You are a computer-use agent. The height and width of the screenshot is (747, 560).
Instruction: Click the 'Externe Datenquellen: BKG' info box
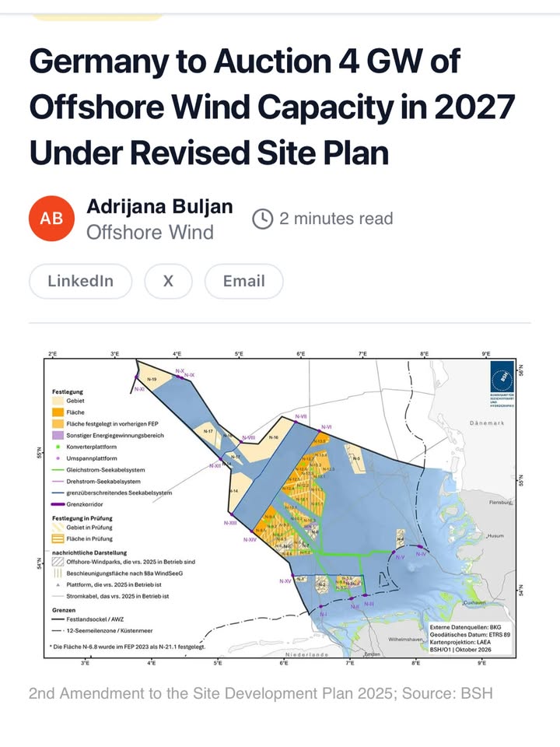tap(470, 638)
